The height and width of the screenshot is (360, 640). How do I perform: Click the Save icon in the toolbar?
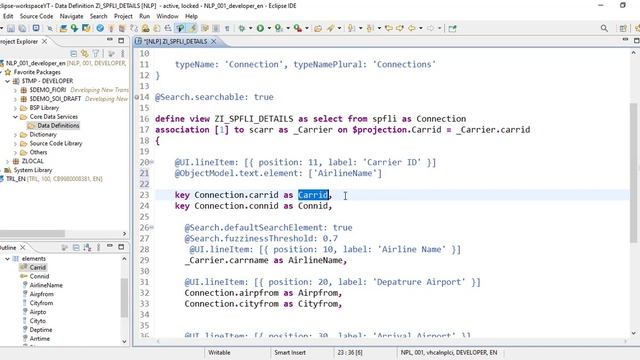[11, 28]
